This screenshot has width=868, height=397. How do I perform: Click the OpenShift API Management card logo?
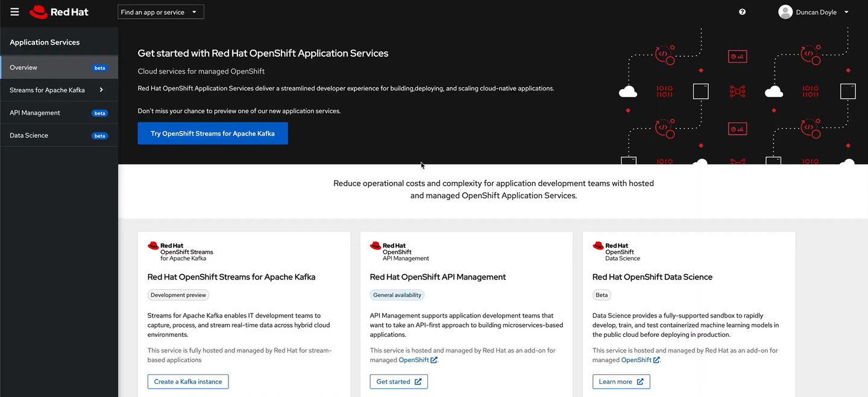click(x=400, y=251)
